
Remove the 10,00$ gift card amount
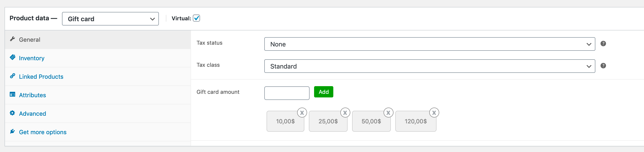pos(302,113)
